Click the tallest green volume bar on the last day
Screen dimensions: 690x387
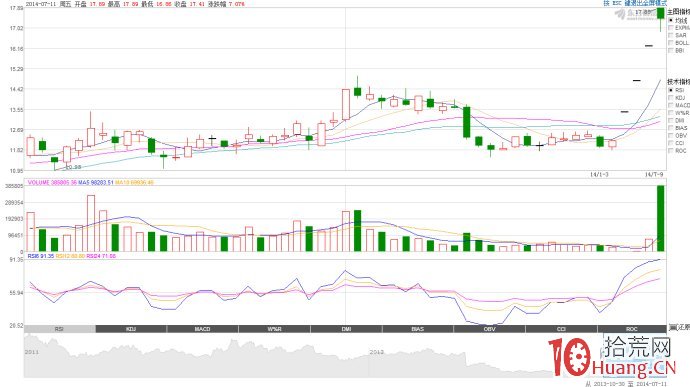tap(661, 218)
